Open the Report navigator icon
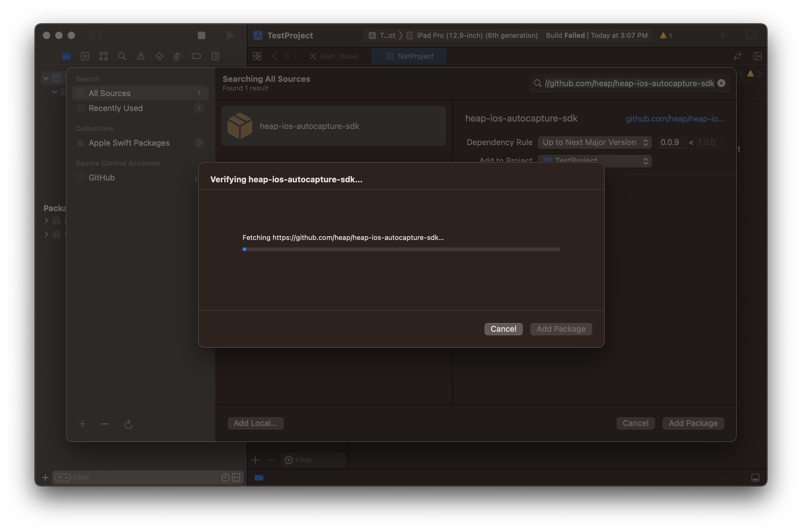802x532 pixels. (x=215, y=56)
